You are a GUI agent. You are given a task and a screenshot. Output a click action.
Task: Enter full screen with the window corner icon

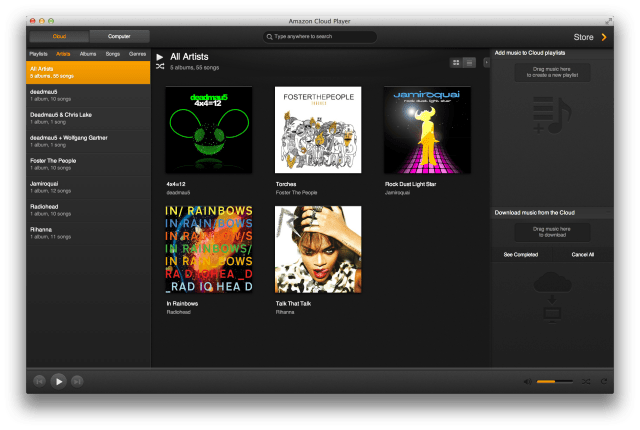[609, 21]
